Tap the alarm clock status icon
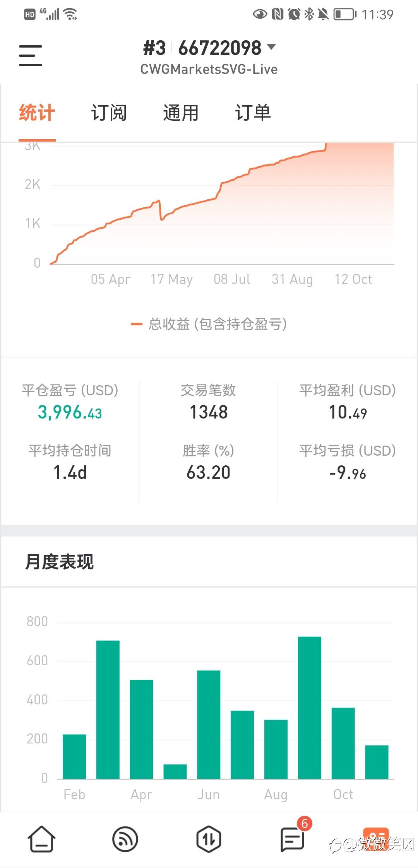The height and width of the screenshot is (868, 418). 294,15
